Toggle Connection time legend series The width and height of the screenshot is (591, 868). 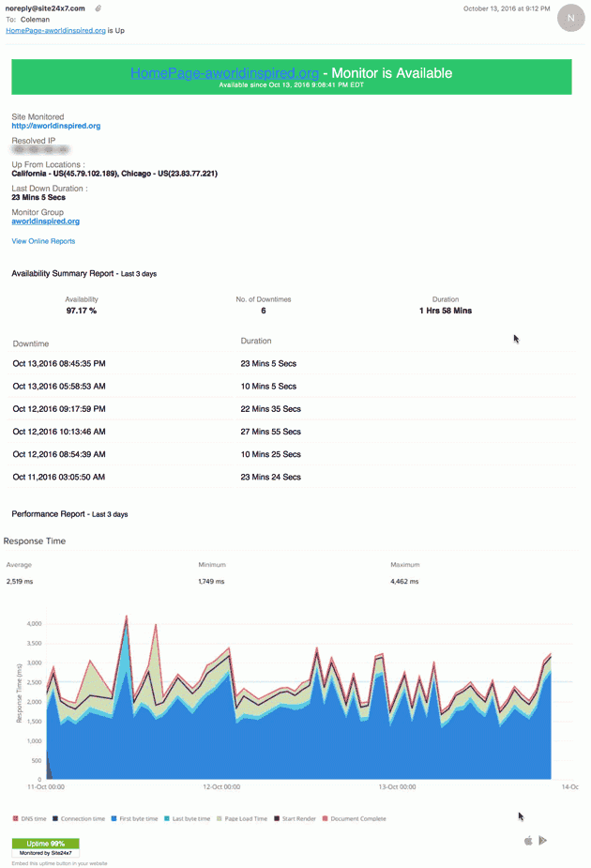79,818
